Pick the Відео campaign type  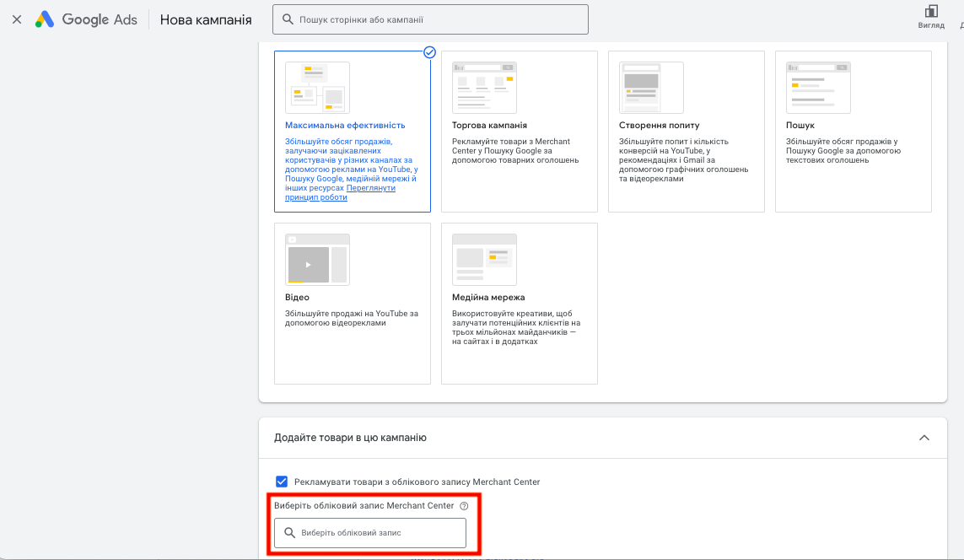(353, 304)
